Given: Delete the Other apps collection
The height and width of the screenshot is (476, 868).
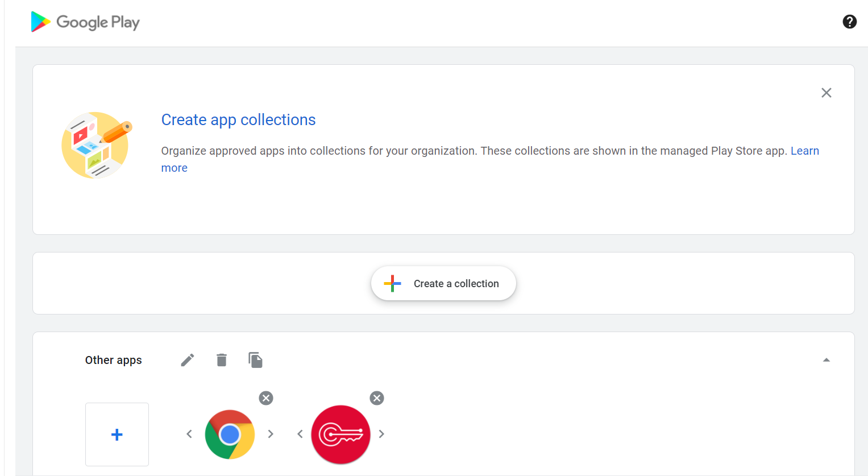Looking at the screenshot, I should pyautogui.click(x=222, y=360).
